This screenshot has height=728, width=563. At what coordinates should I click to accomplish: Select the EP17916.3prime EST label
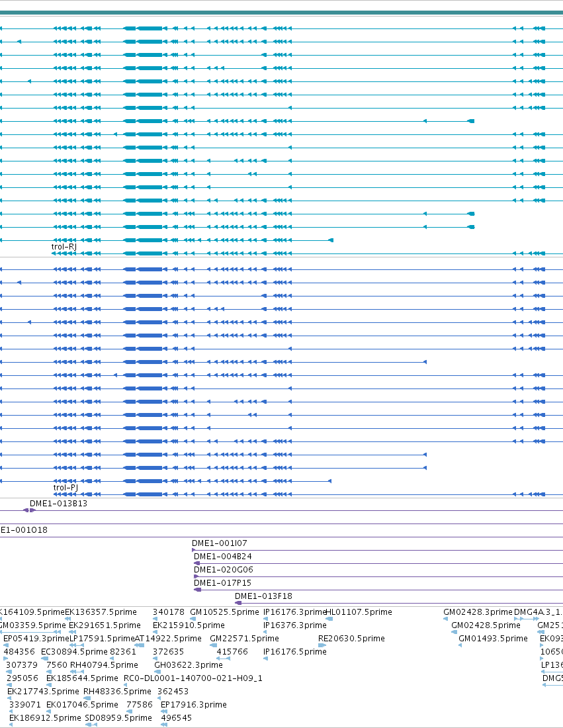(x=194, y=704)
